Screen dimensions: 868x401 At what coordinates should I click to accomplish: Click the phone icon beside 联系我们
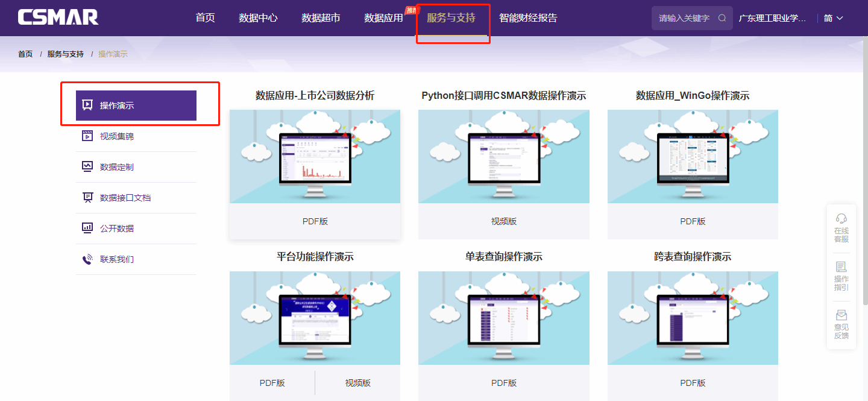[x=87, y=259]
